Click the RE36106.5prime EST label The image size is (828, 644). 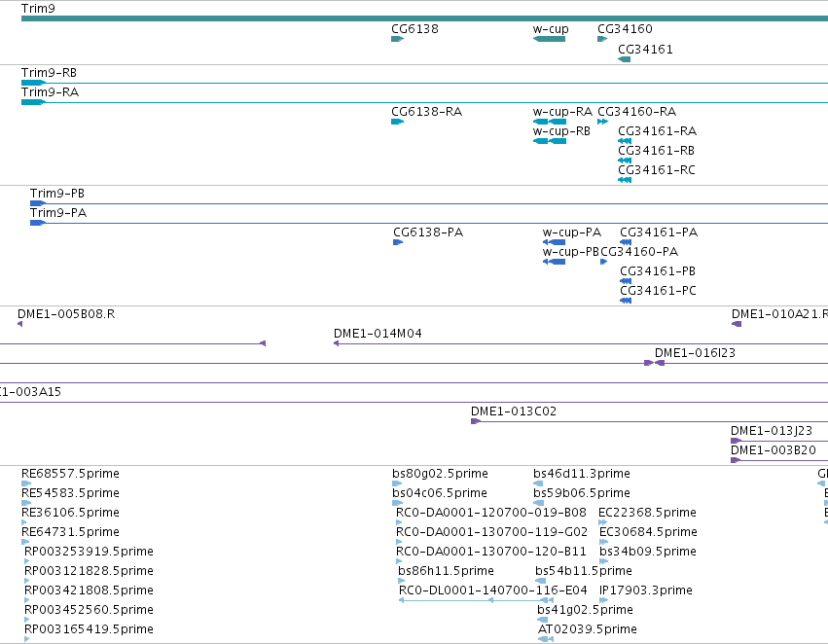point(70,513)
